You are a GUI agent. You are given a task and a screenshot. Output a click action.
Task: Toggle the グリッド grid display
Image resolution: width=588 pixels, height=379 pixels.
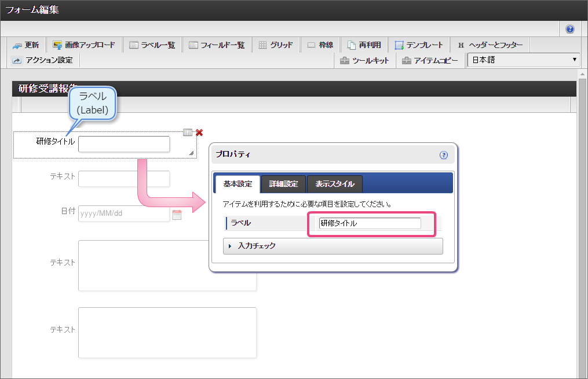[276, 45]
